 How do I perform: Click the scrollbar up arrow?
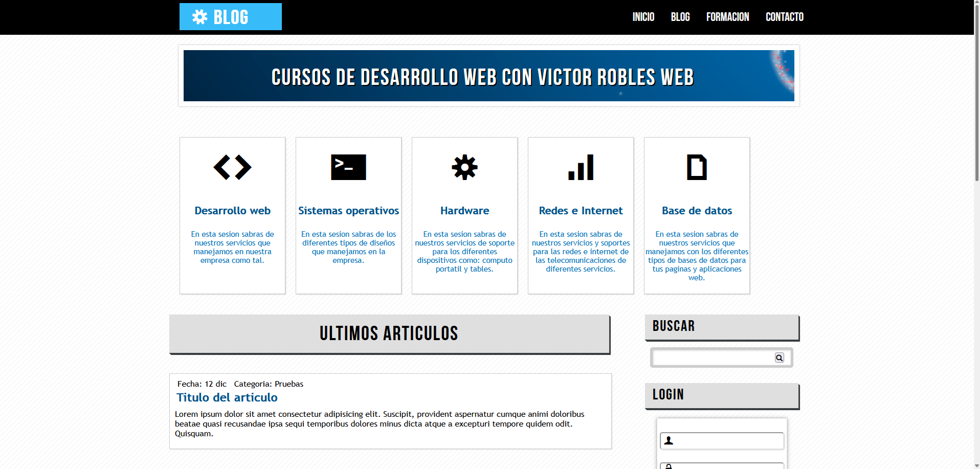point(976,3)
